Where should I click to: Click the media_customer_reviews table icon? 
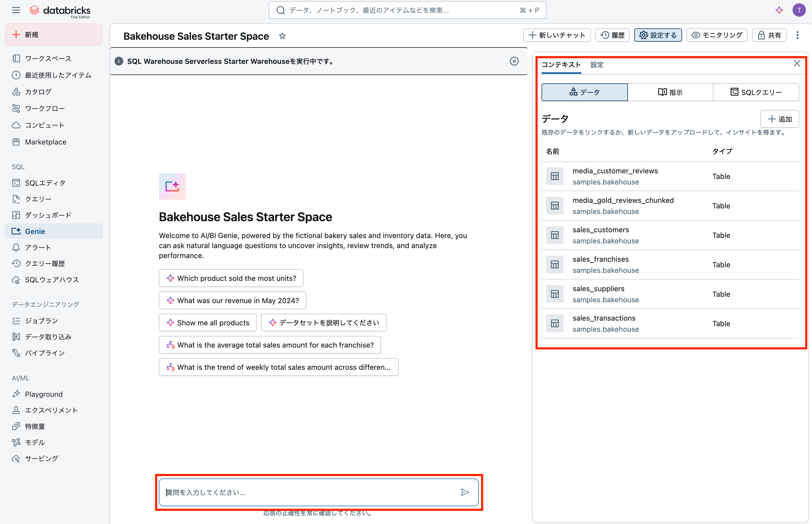pos(555,176)
